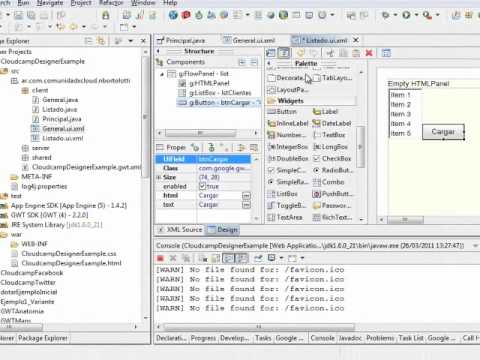Switch to the XML Source tab

[180, 230]
